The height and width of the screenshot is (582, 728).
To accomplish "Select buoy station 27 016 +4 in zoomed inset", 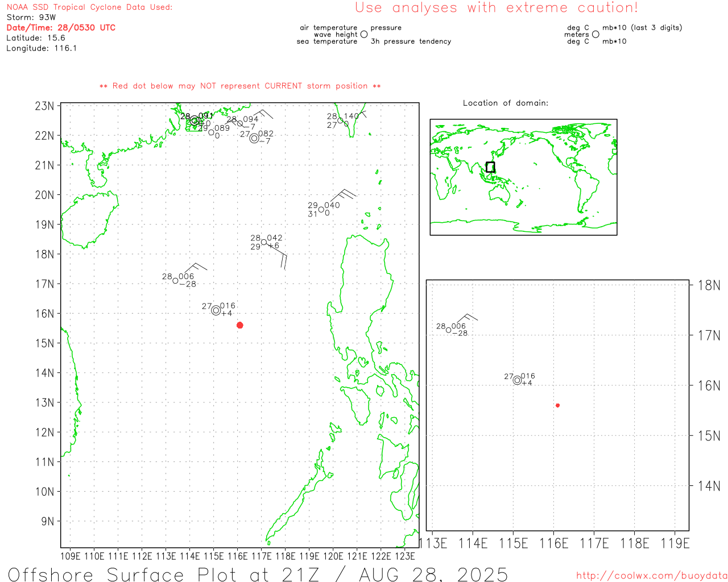I will click(518, 380).
